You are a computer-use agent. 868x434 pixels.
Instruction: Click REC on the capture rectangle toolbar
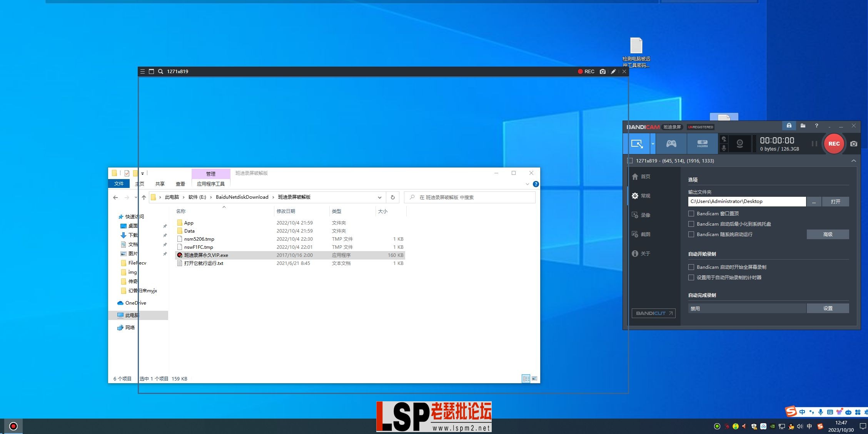pyautogui.click(x=586, y=72)
